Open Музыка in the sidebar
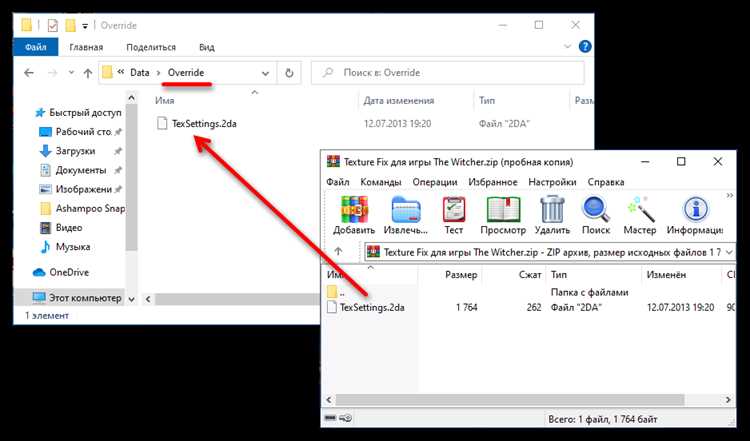 [x=65, y=247]
